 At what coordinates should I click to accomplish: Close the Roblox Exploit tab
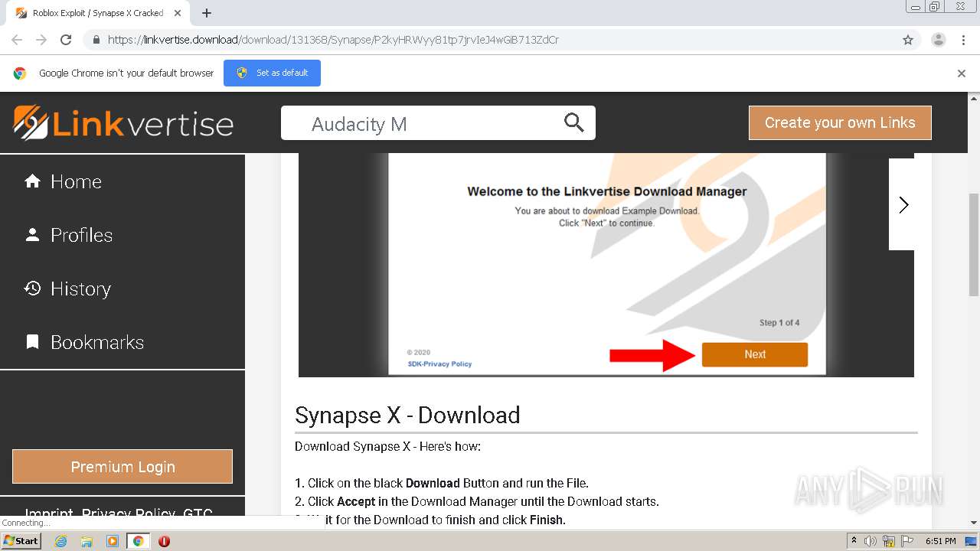[178, 13]
